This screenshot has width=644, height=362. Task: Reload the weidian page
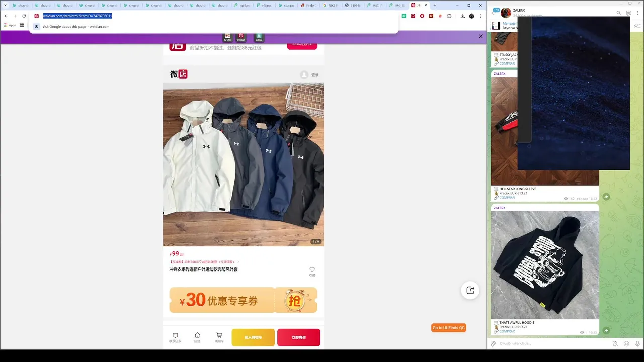tap(24, 16)
